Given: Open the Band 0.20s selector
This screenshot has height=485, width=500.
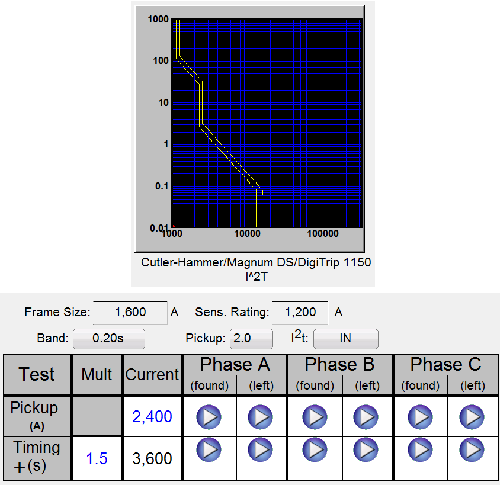Looking at the screenshot, I should (x=109, y=338).
